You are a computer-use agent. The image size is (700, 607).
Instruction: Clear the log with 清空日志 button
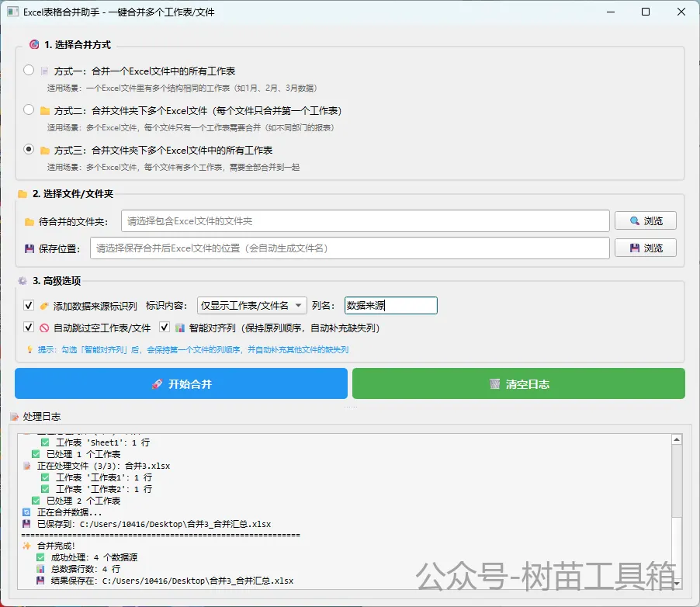pyautogui.click(x=518, y=383)
